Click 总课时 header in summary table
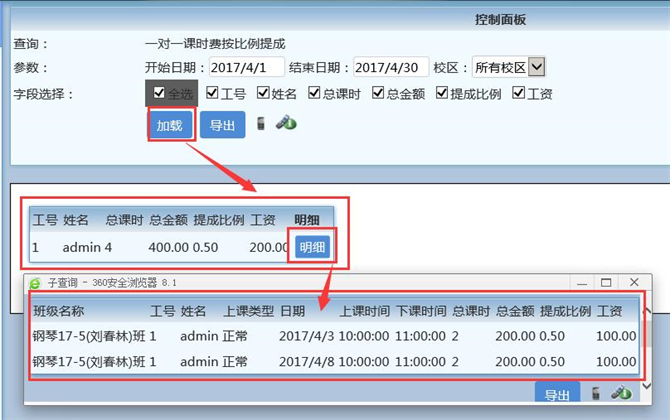This screenshot has width=670, height=420. click(124, 220)
